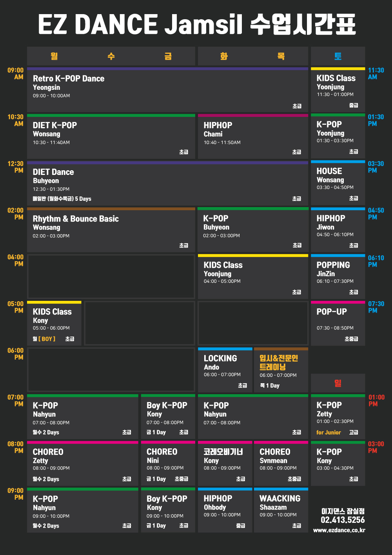
Task: Select the Retro K-POP Dance class block
Action: click(167, 90)
